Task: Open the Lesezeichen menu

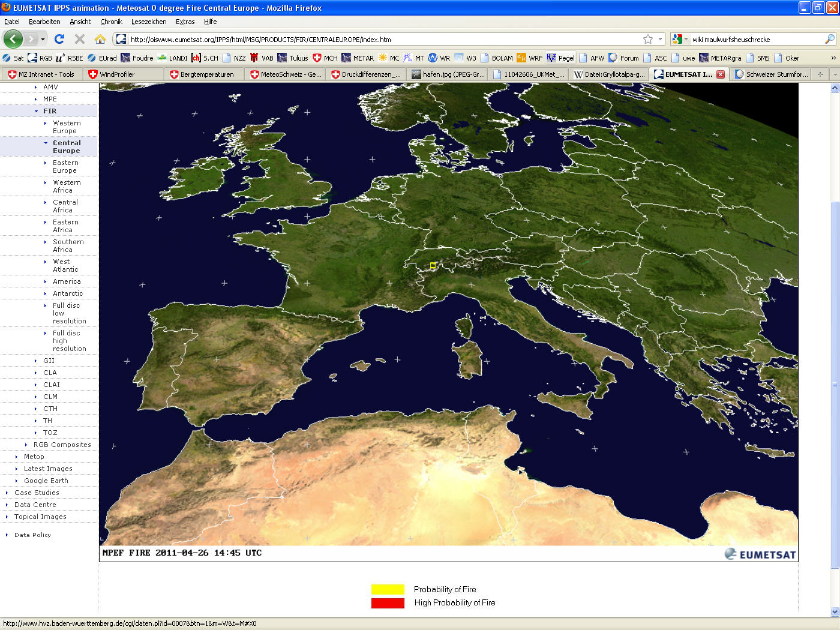Action: point(149,22)
